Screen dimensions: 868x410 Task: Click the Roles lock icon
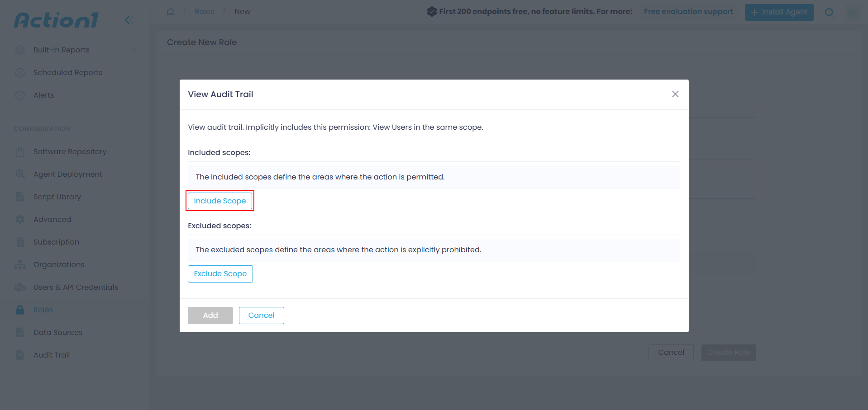tap(20, 310)
